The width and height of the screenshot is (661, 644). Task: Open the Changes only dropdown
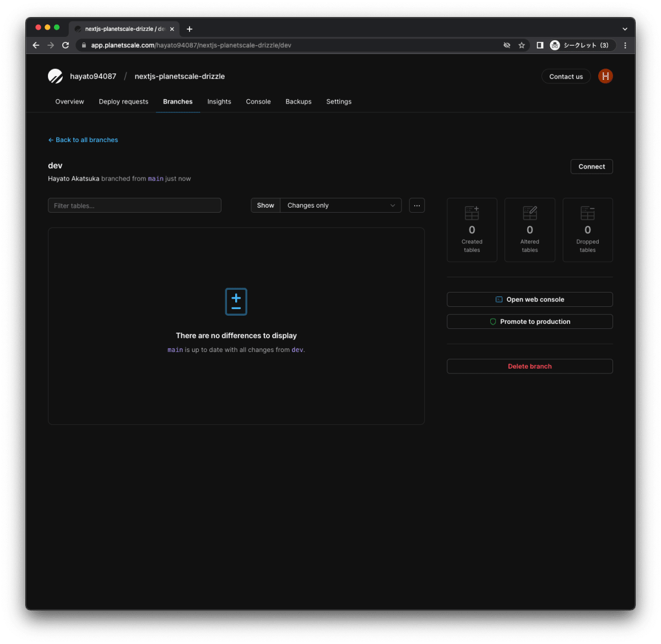341,205
